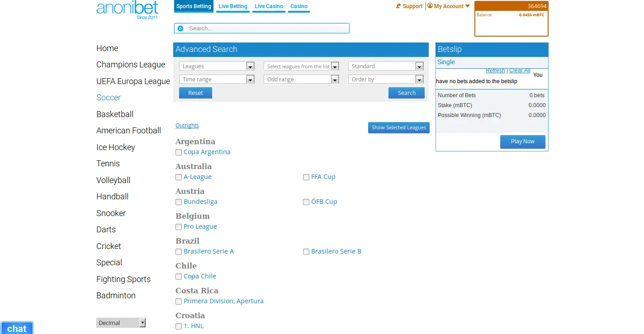Open the chat widget
The image size is (644, 334).
pos(17,328)
